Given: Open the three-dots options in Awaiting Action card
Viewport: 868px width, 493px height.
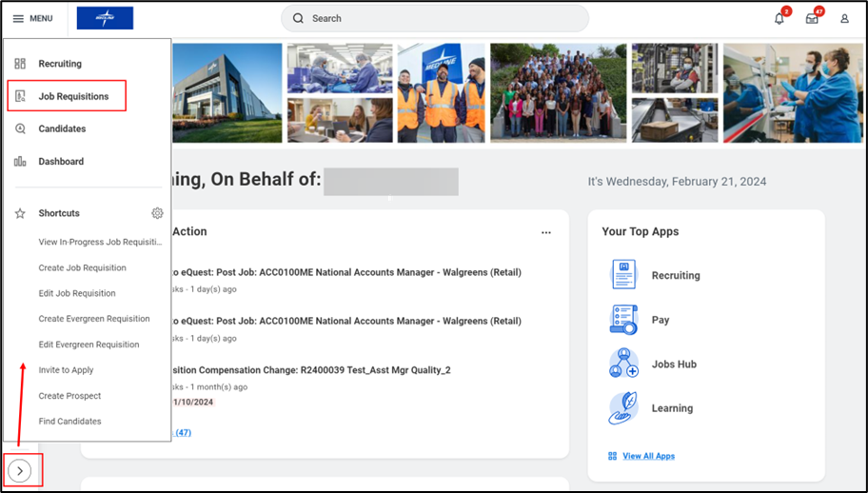Looking at the screenshot, I should coord(546,232).
